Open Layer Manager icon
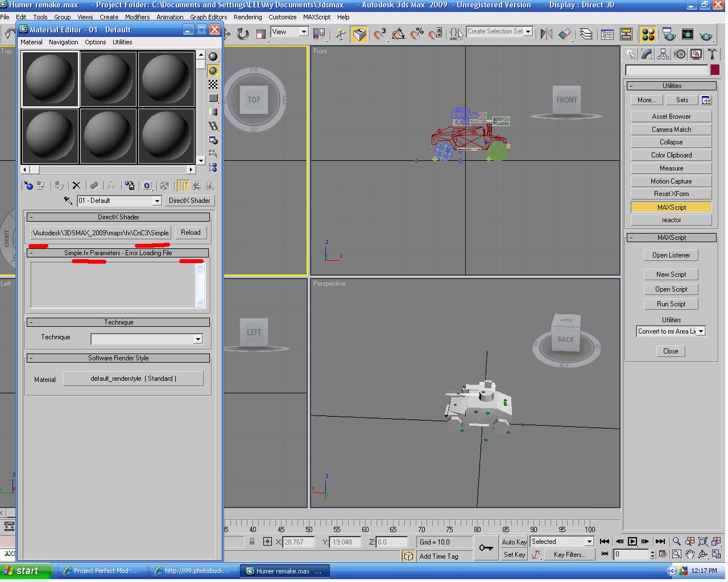Screen dimensions: 728x582 [x=586, y=34]
